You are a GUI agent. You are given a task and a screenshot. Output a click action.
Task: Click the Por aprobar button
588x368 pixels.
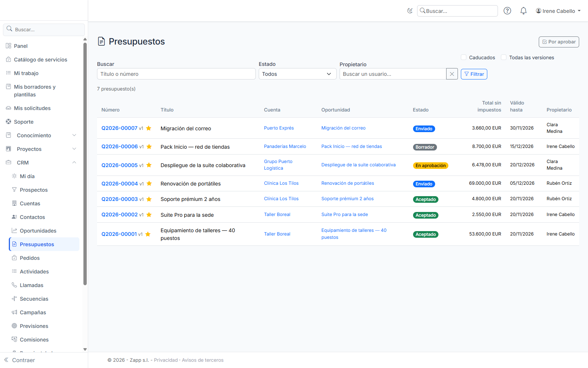coord(559,42)
